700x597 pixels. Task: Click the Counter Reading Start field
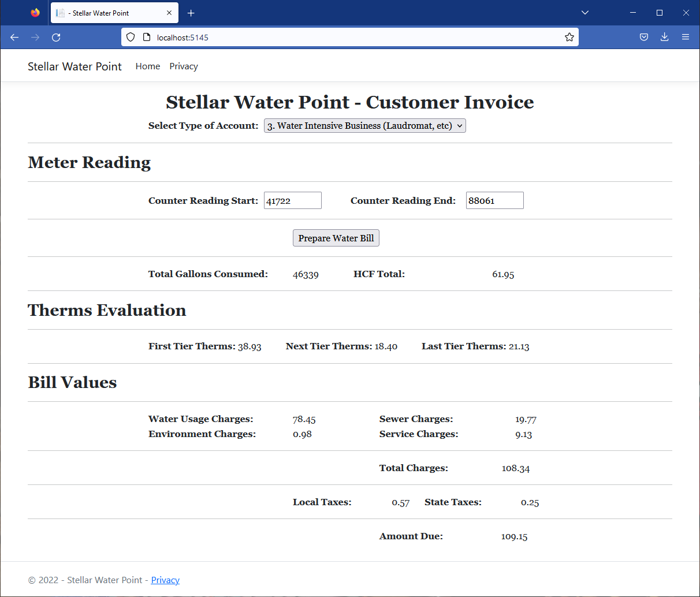click(293, 200)
